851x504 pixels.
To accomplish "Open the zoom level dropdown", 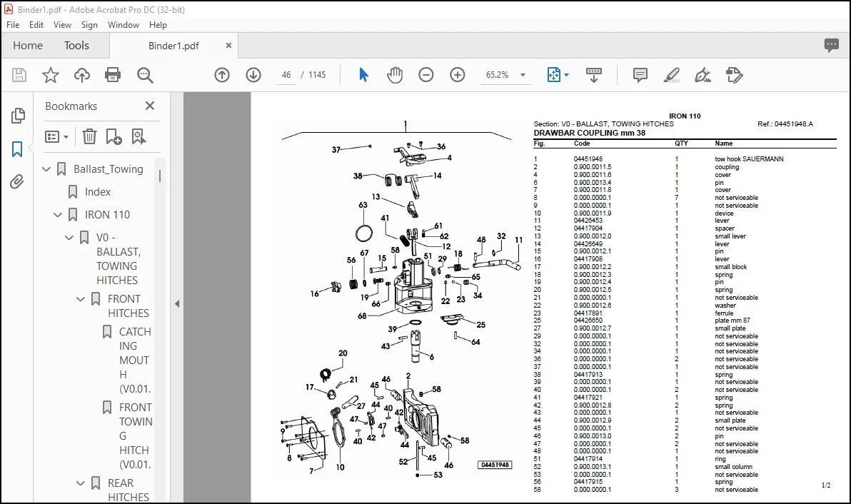I will [x=523, y=75].
